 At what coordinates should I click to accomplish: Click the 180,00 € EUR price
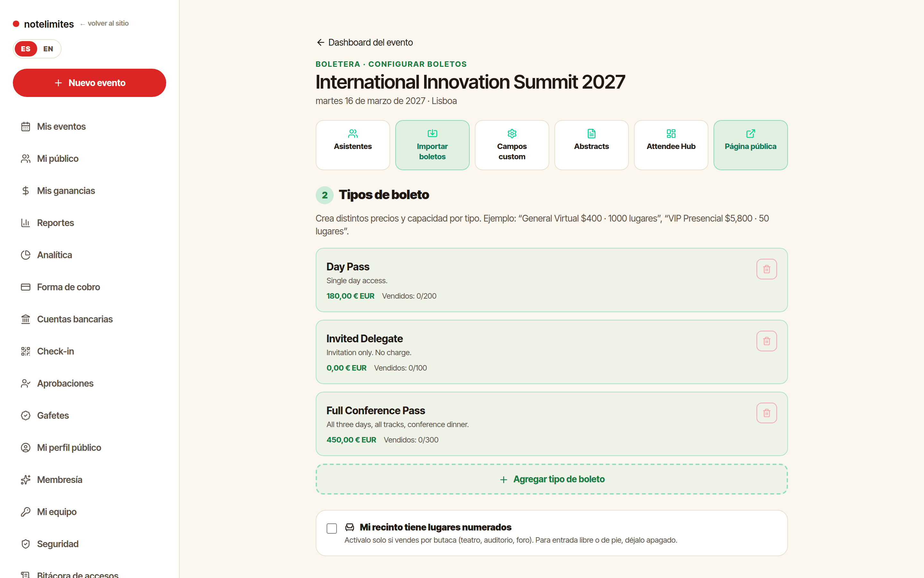tap(350, 296)
